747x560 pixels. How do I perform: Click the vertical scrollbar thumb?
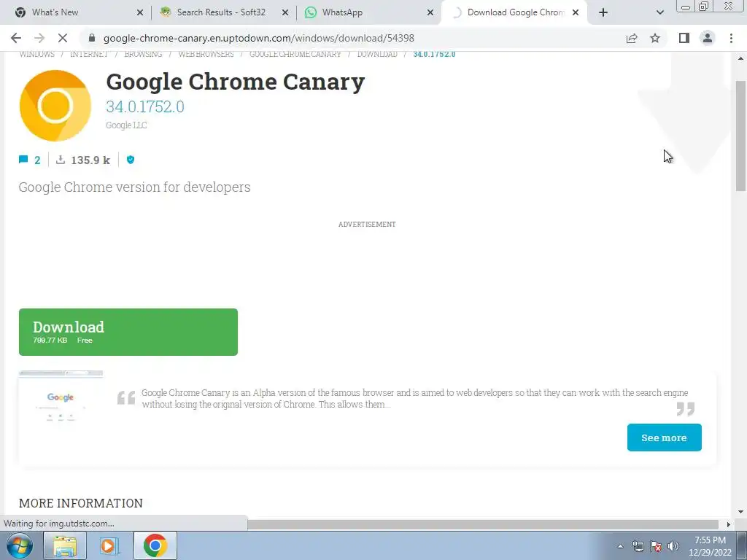pyautogui.click(x=740, y=136)
